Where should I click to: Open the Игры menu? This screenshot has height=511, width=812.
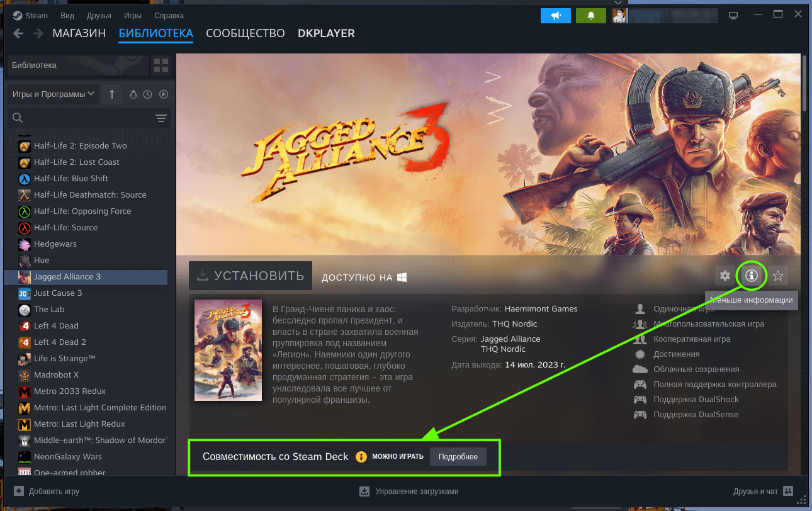click(133, 15)
